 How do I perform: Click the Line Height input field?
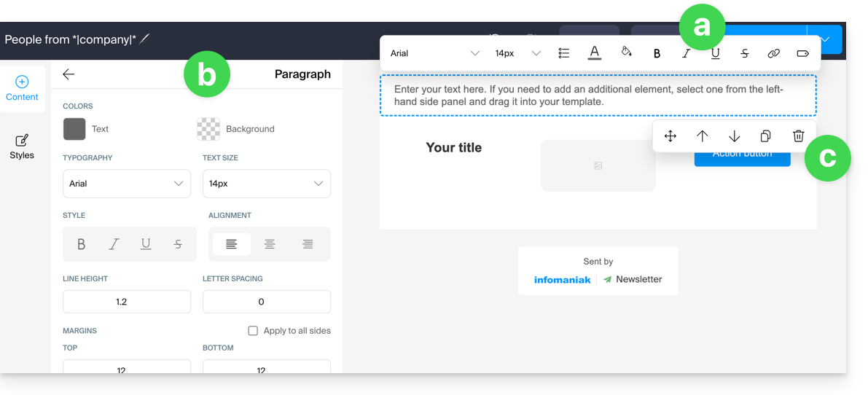click(x=127, y=302)
